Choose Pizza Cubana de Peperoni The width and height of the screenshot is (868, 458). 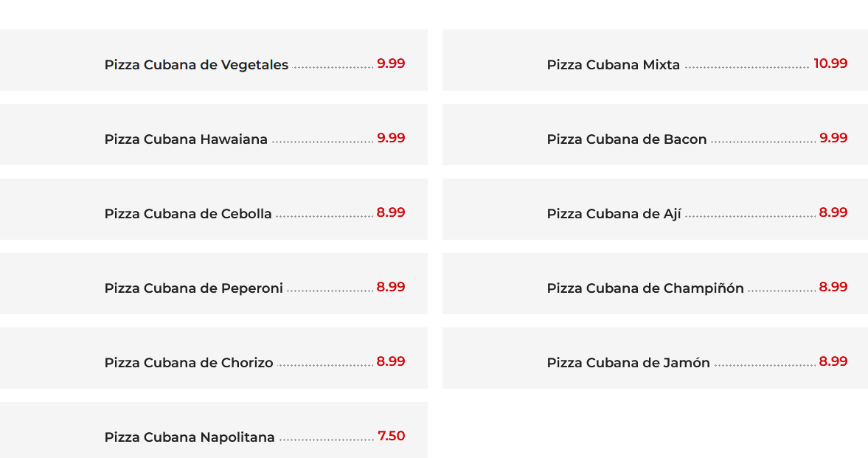tap(194, 288)
